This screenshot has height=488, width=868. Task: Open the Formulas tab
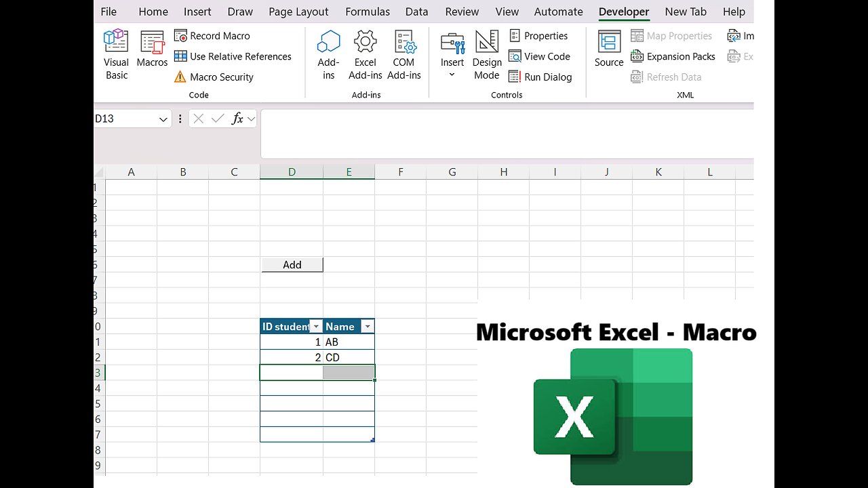tap(368, 12)
